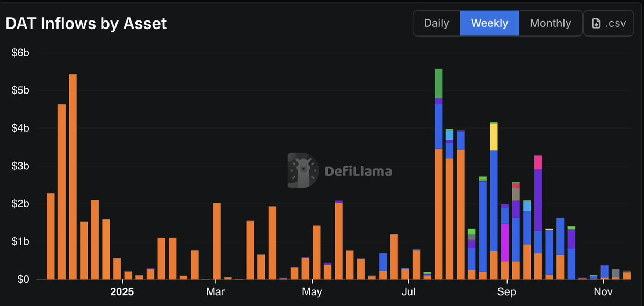Click the magenta segment in early-September bar
This screenshot has height=306, width=644.
pos(505,242)
